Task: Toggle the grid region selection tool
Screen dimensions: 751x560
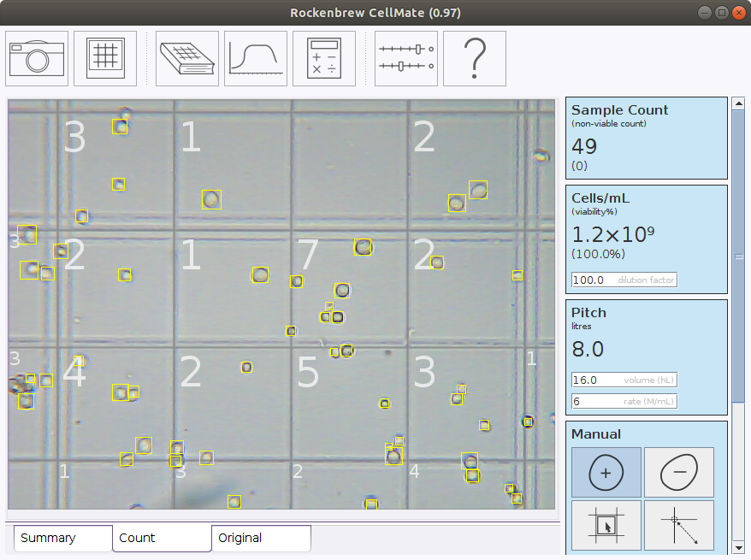Action: 606,525
